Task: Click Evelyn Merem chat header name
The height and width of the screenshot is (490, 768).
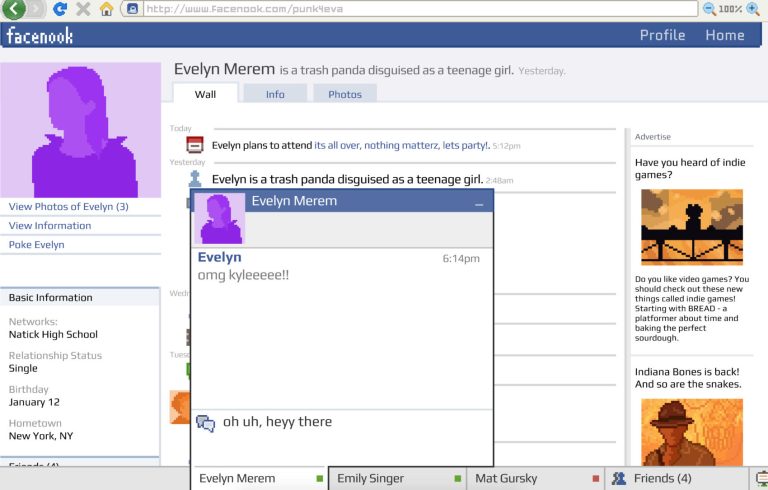Action: tap(294, 201)
